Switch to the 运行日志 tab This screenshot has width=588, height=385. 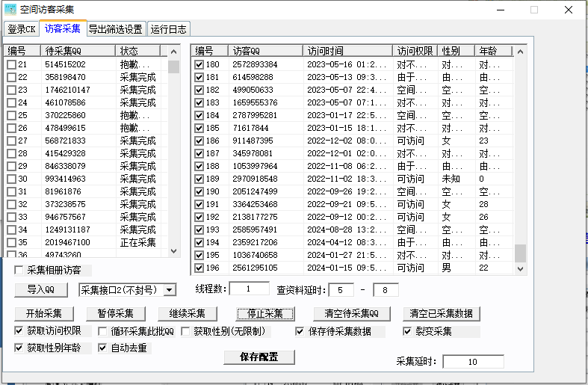[x=169, y=29]
